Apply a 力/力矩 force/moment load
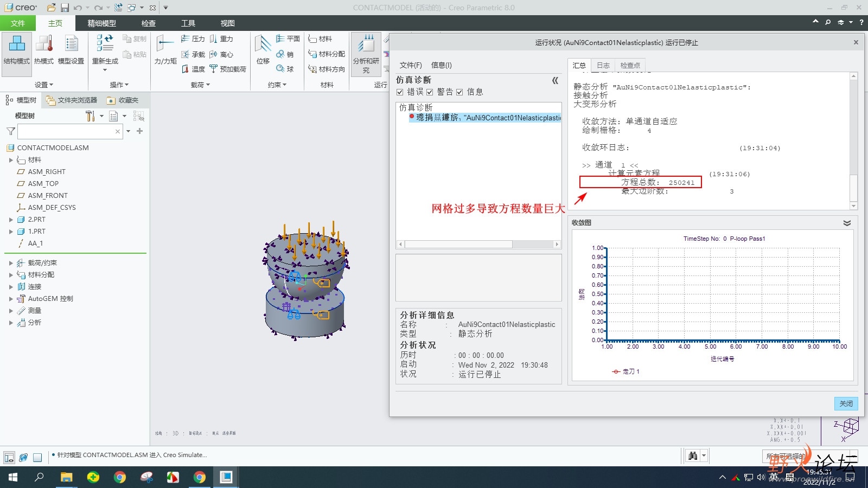868x488 pixels. coord(165,50)
